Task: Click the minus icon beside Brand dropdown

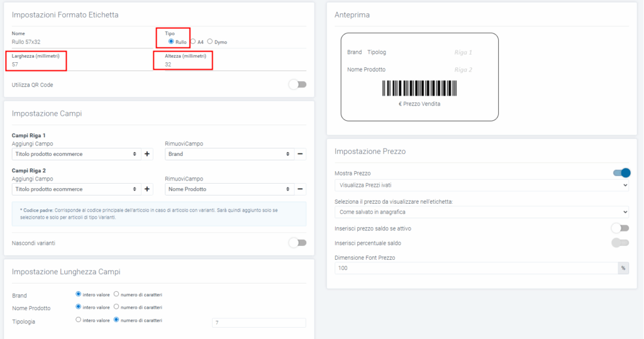Action: pos(300,154)
